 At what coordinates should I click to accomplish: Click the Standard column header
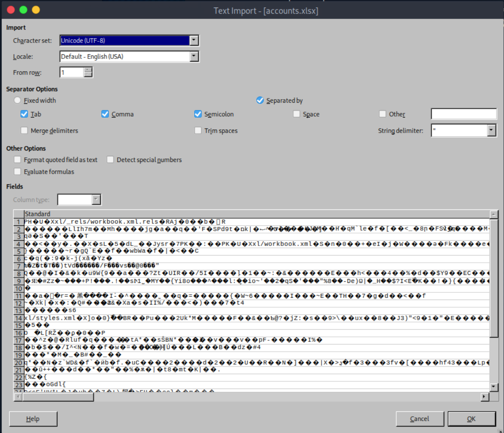(38, 214)
